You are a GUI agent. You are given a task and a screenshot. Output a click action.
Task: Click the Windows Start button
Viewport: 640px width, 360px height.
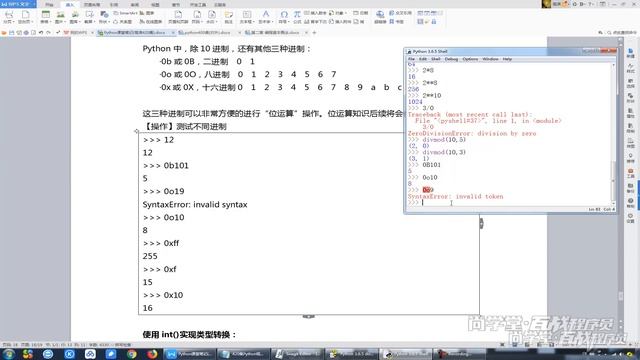[9, 354]
